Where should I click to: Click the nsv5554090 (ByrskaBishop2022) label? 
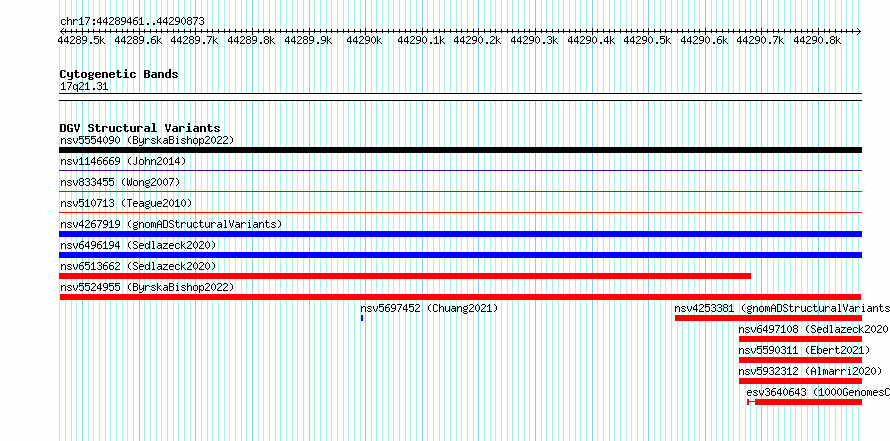click(147, 140)
